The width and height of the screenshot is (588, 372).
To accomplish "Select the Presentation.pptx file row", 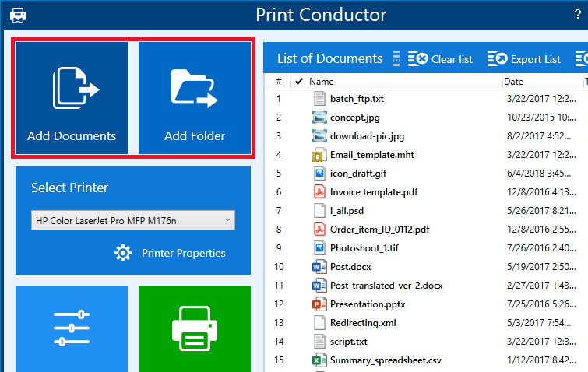I will pyautogui.click(x=368, y=304).
